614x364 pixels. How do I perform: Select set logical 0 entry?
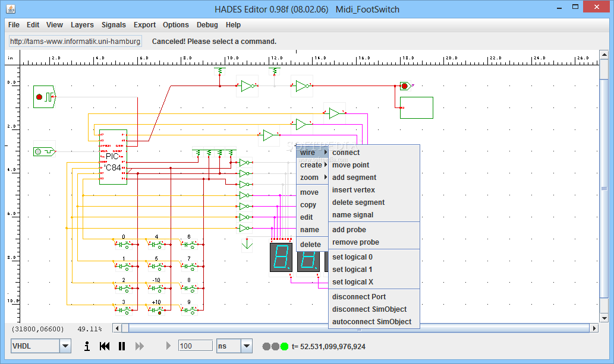374,257
